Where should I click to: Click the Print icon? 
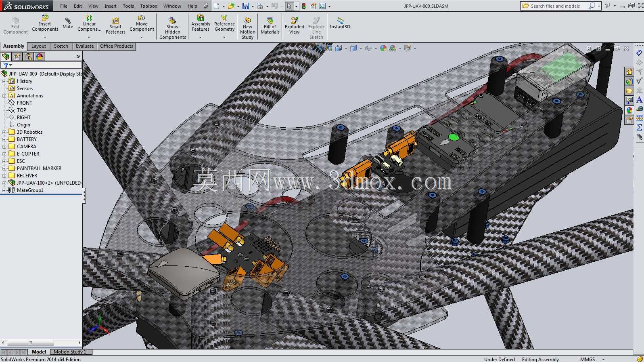tap(260, 6)
